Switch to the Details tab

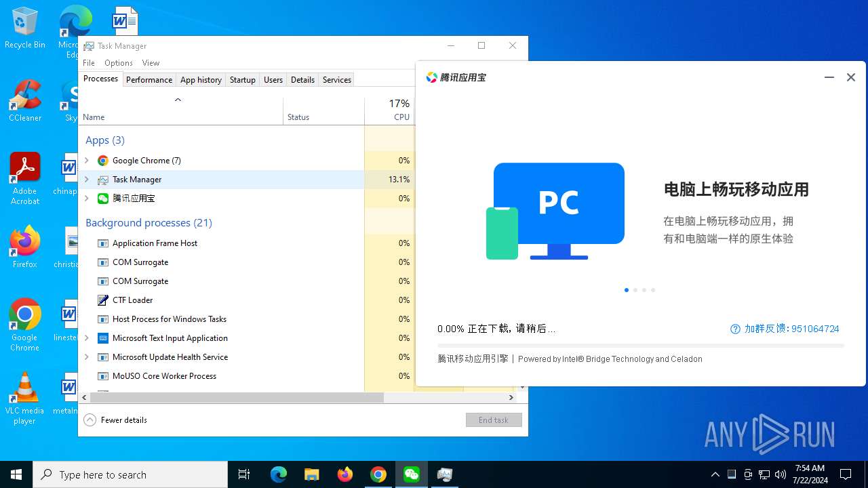[302, 80]
